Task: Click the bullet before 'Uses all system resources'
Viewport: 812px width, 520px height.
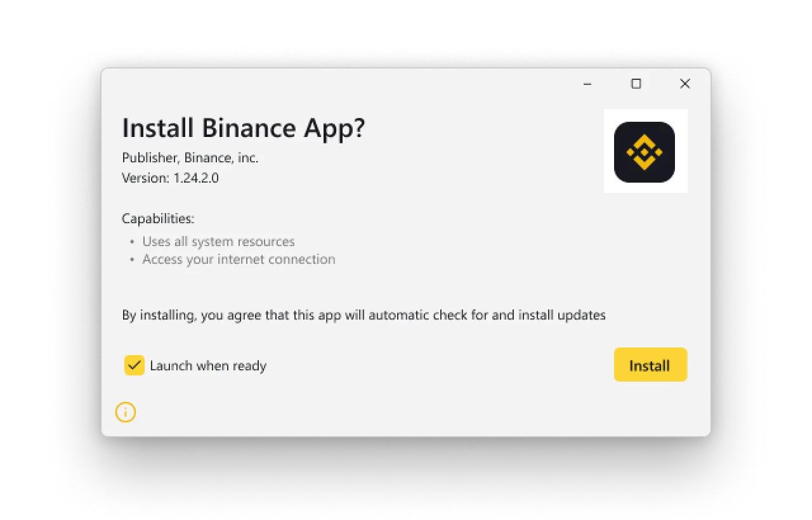Action: pos(132,242)
